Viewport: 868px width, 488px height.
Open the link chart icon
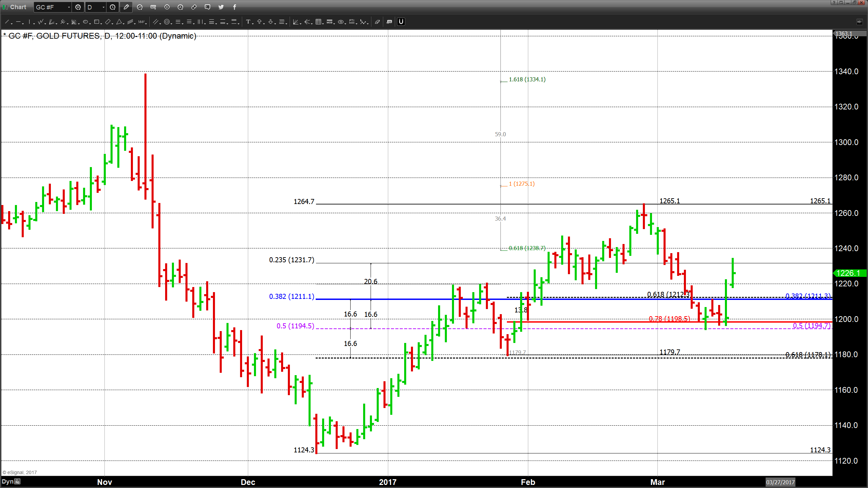point(194,7)
